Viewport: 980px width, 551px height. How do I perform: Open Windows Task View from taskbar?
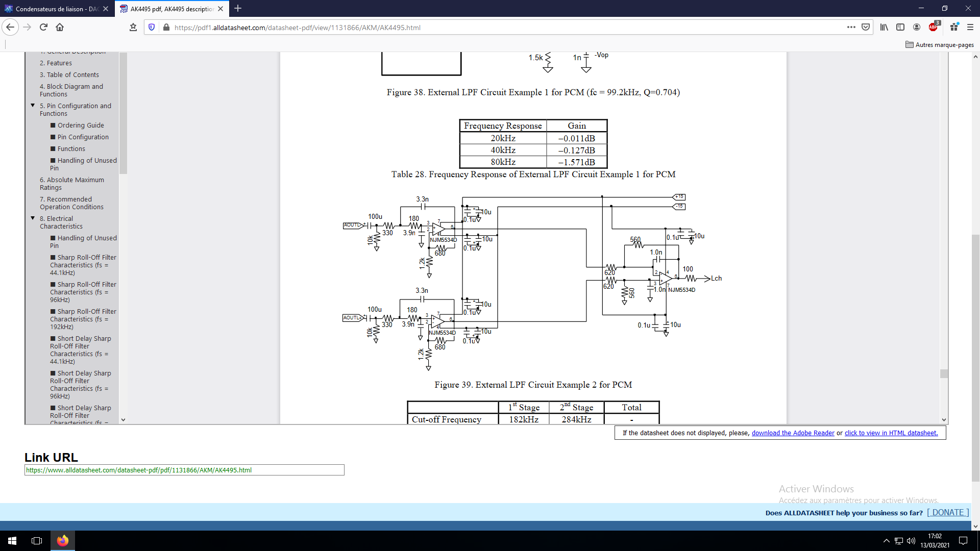(37, 541)
